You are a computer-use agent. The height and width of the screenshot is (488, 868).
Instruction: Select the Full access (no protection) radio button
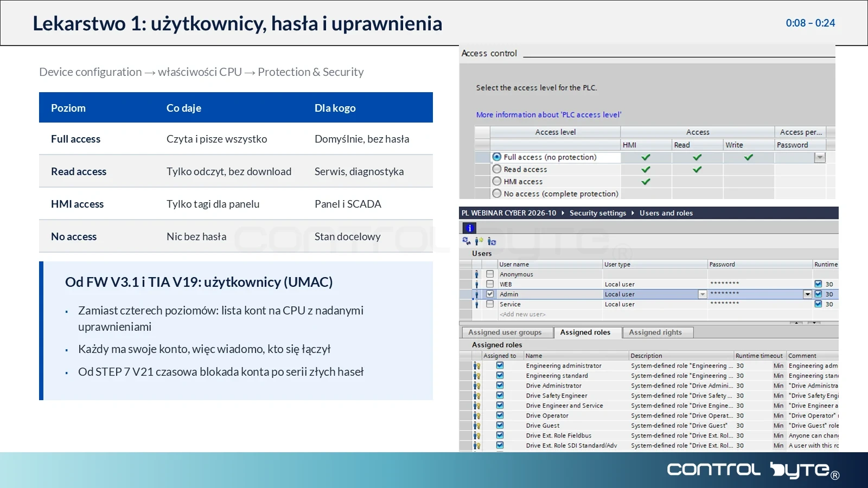496,157
